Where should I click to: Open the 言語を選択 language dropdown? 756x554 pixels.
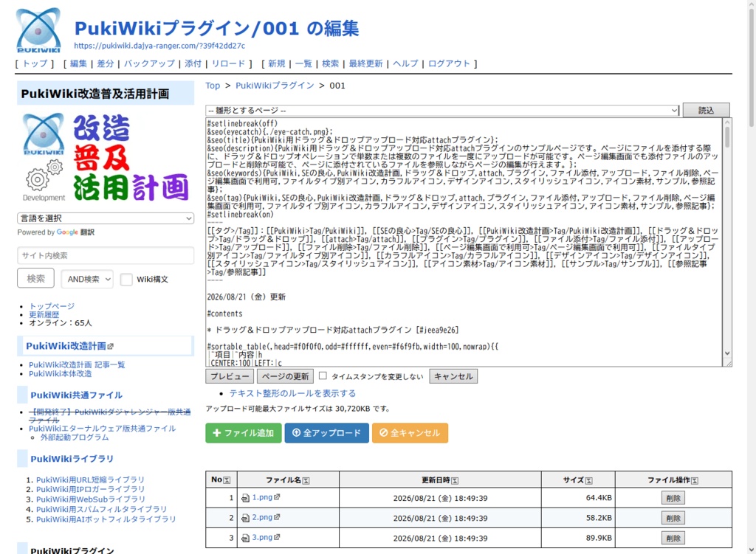tap(106, 218)
